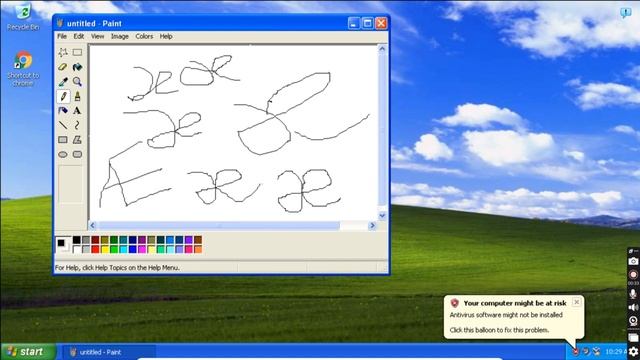Pick the magenta color swatch
This screenshot has height=360, width=640.
142,249
